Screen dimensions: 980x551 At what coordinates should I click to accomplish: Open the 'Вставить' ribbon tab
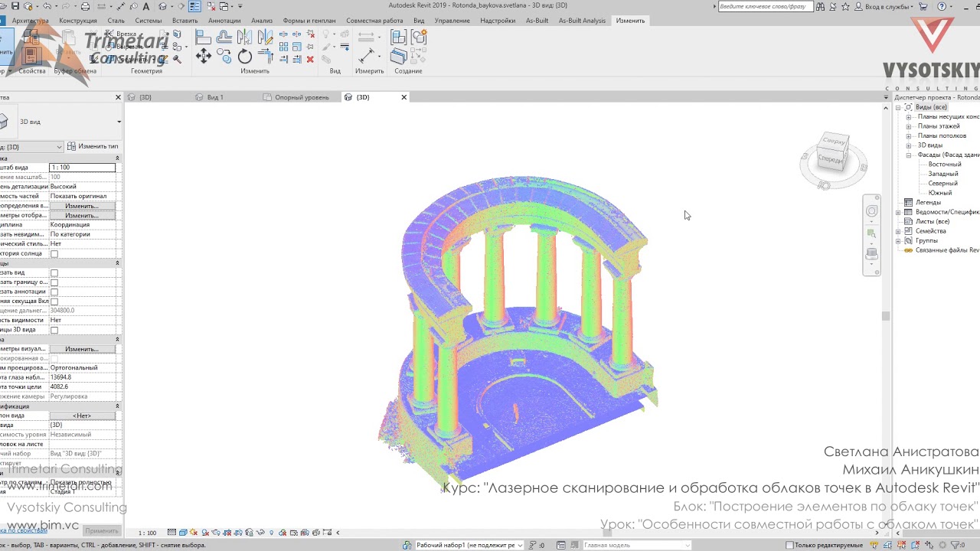pyautogui.click(x=185, y=21)
